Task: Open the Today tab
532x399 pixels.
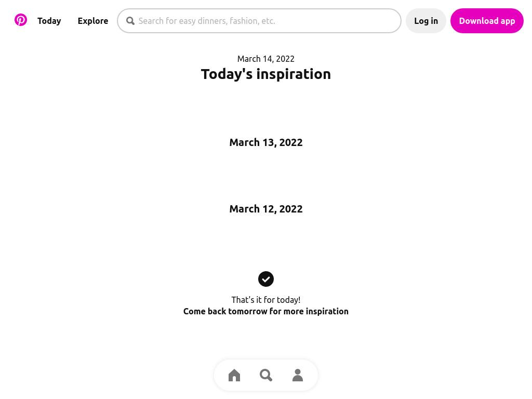Action: click(x=49, y=21)
